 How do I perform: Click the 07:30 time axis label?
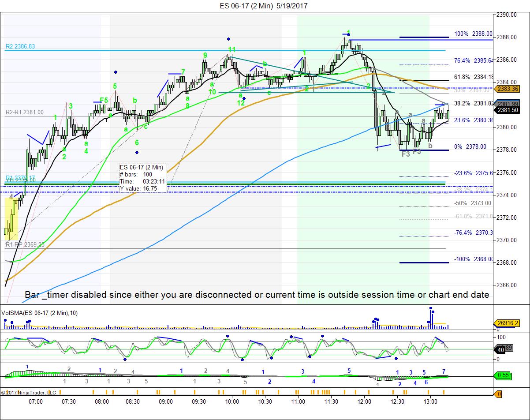(69, 401)
